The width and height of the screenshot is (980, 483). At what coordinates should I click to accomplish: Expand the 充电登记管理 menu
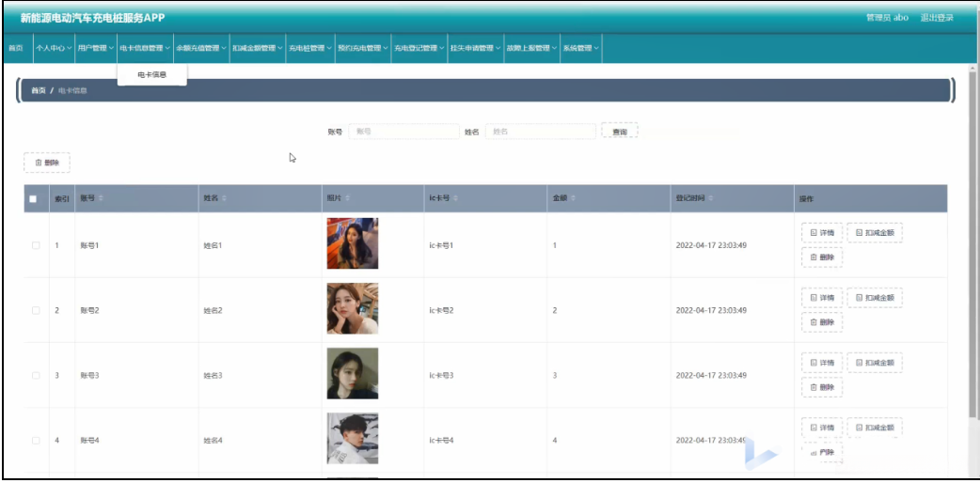(x=419, y=48)
